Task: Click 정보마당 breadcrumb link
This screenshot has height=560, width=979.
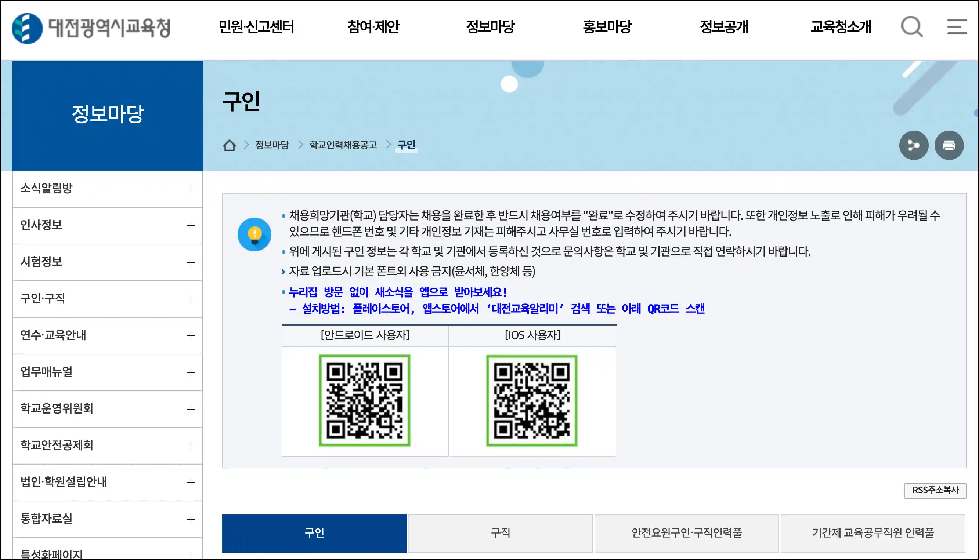Action: point(272,145)
